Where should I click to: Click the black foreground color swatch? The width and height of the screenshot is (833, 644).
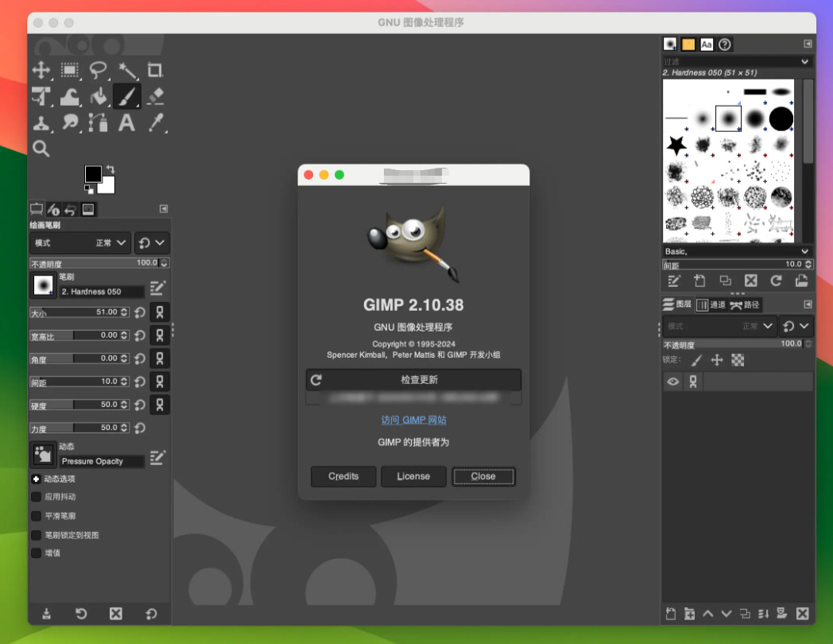pos(93,173)
